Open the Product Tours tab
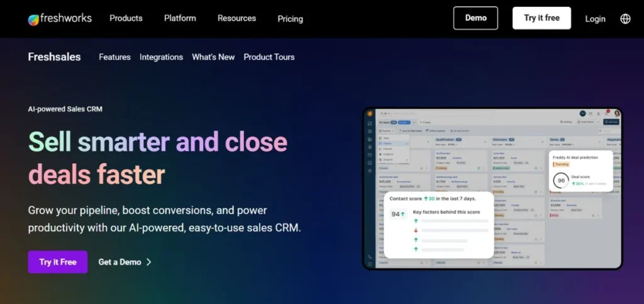The height and width of the screenshot is (304, 644). click(x=269, y=57)
